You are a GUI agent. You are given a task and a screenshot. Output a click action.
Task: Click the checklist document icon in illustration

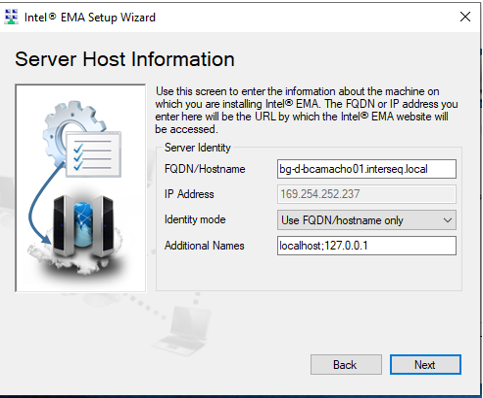[93, 154]
